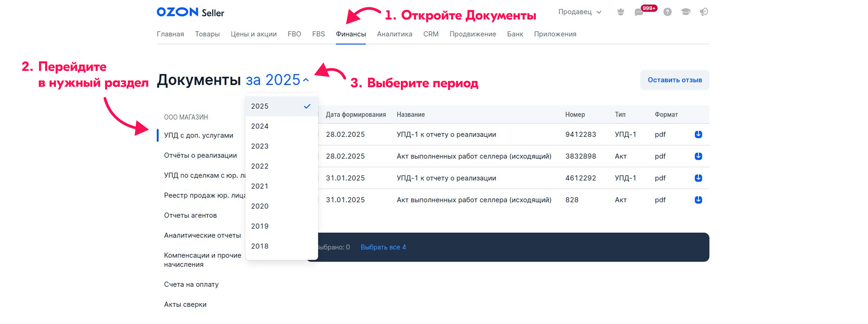Click the OZON Seller logo

[190, 12]
